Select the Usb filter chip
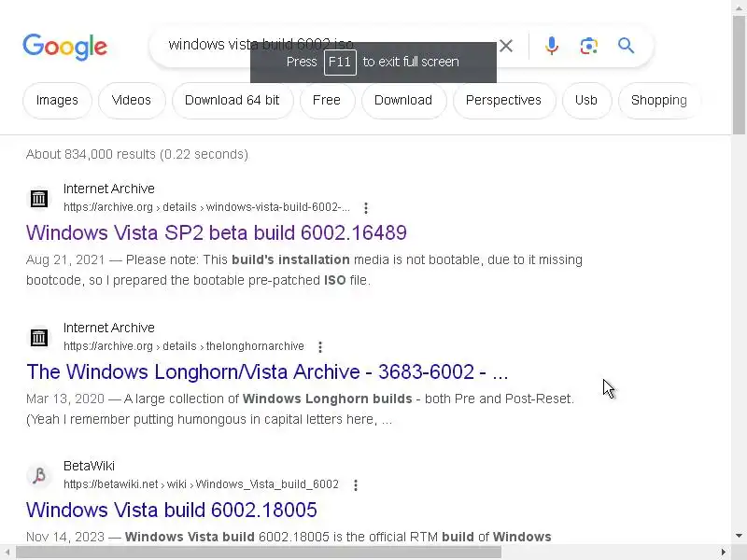This screenshot has width=747, height=560. tap(586, 101)
